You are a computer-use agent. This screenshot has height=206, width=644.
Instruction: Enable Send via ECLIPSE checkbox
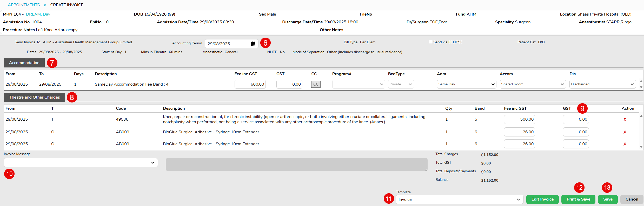point(430,42)
